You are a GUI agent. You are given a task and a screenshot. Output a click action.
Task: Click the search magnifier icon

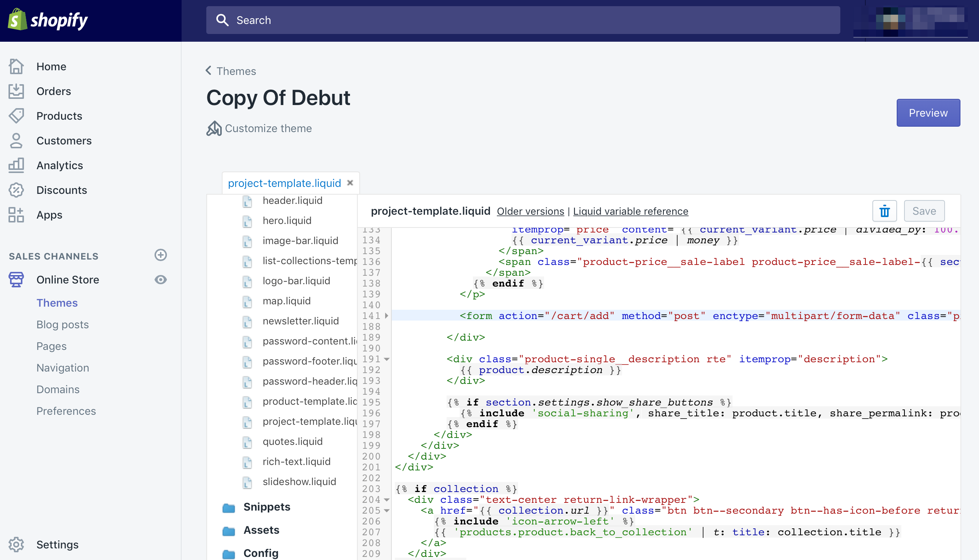pyautogui.click(x=222, y=20)
